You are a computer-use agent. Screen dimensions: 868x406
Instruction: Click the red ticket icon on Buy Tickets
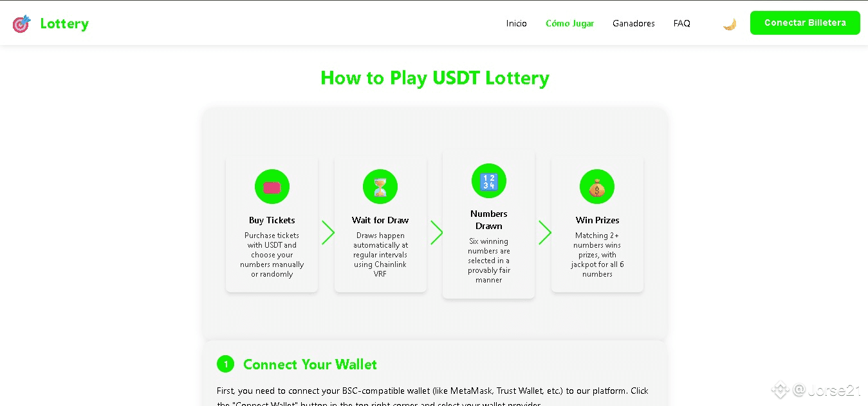pyautogui.click(x=272, y=187)
